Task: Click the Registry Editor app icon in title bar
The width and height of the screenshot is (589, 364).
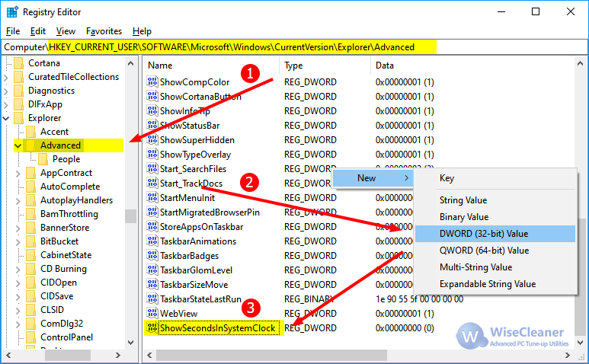Action: pos(12,12)
